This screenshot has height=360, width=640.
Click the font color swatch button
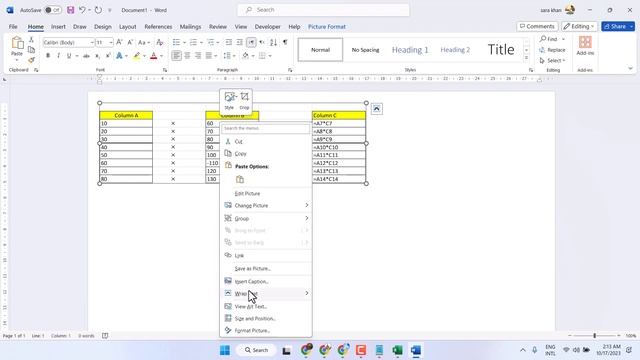[x=153, y=56]
